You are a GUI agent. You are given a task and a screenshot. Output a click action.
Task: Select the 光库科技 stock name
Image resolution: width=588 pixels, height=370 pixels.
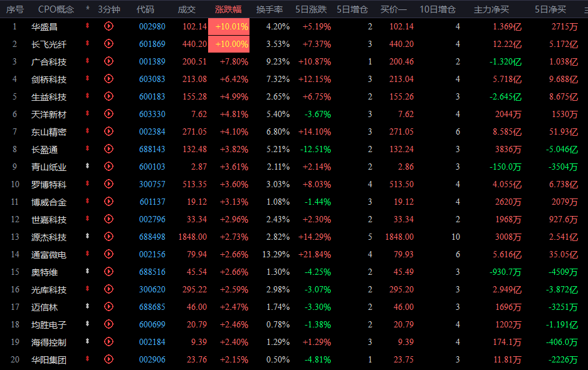pos(49,290)
